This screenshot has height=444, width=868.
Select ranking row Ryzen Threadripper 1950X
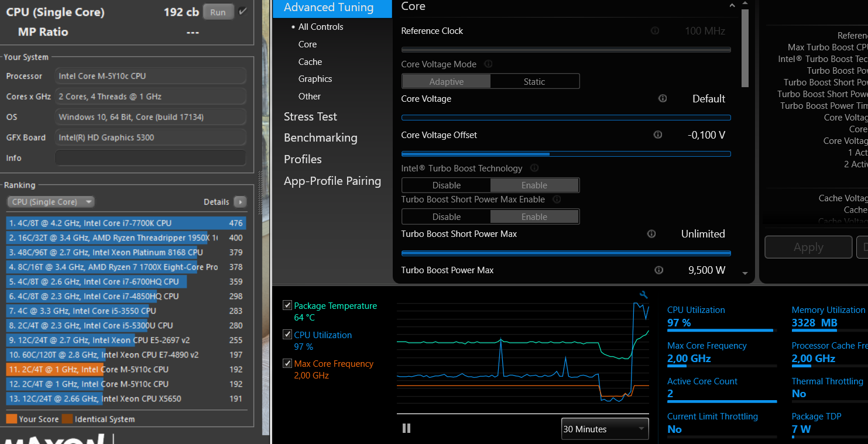126,238
